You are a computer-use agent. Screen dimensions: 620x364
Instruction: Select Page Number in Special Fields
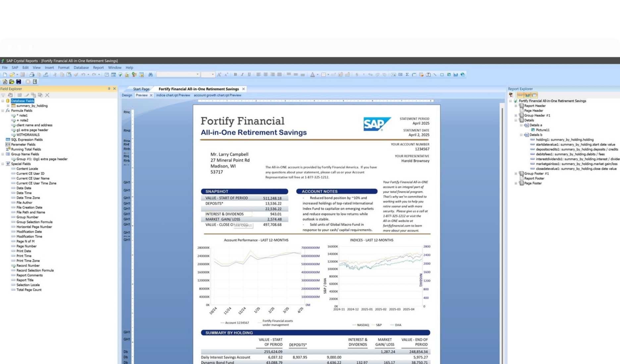[x=26, y=246]
